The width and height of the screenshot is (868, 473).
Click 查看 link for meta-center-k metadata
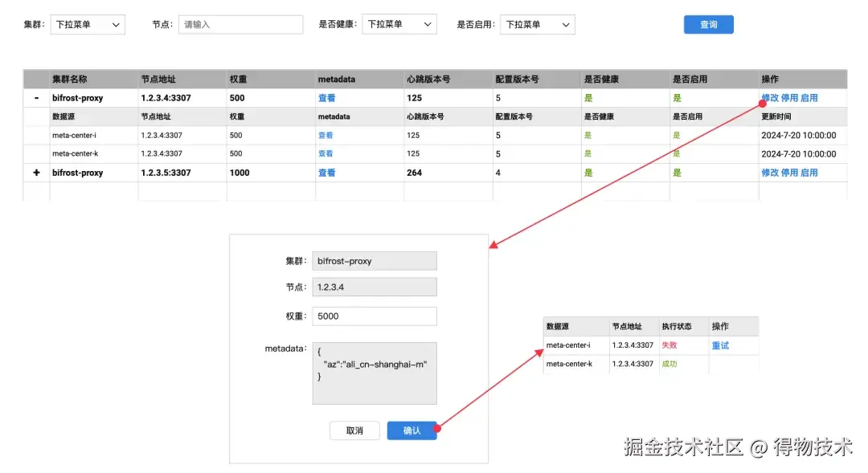click(x=326, y=153)
